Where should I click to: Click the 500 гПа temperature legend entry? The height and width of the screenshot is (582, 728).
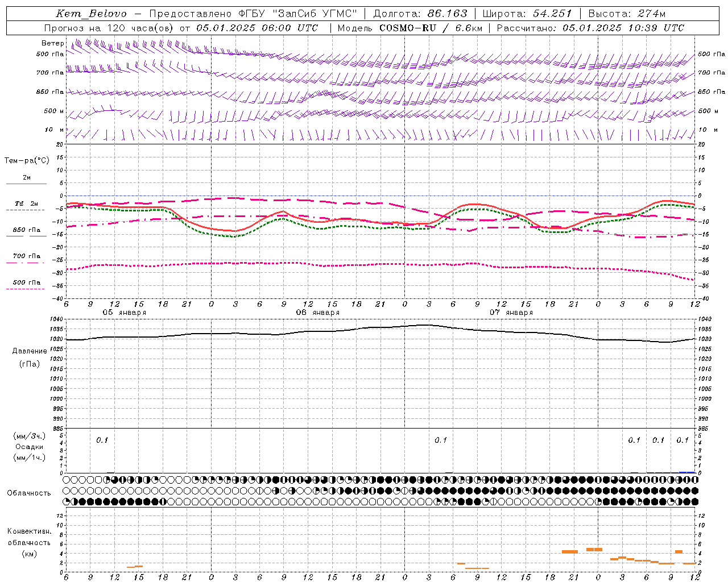point(27,282)
